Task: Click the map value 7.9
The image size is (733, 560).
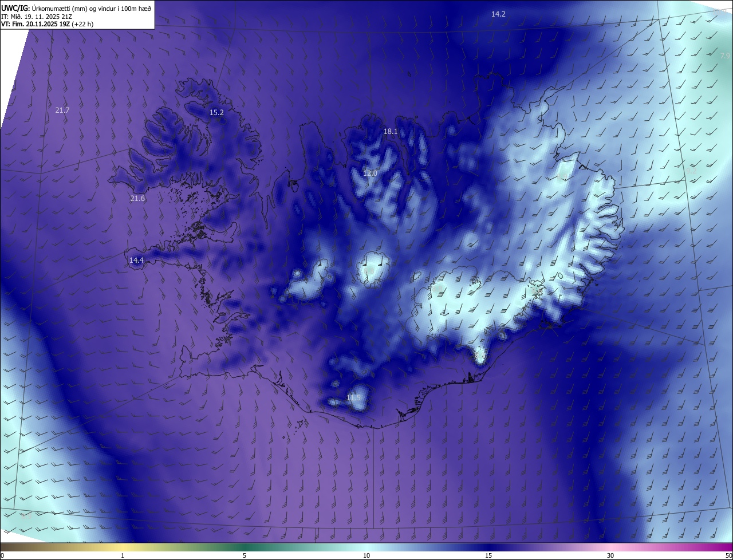Action: pos(725,56)
